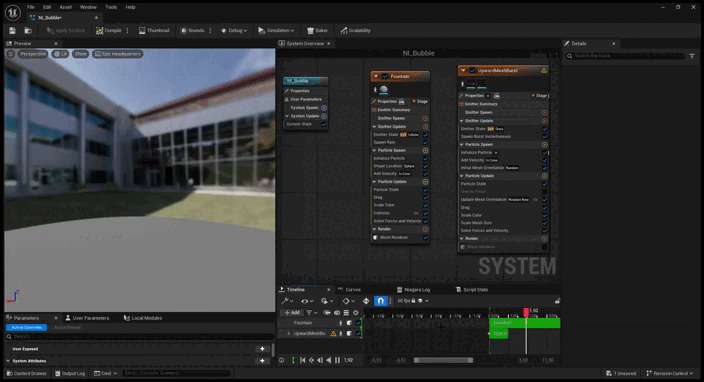Image resolution: width=704 pixels, height=382 pixels.
Task: Click the warning icon on UpwardMeshBu timeline track
Action: coord(333,334)
